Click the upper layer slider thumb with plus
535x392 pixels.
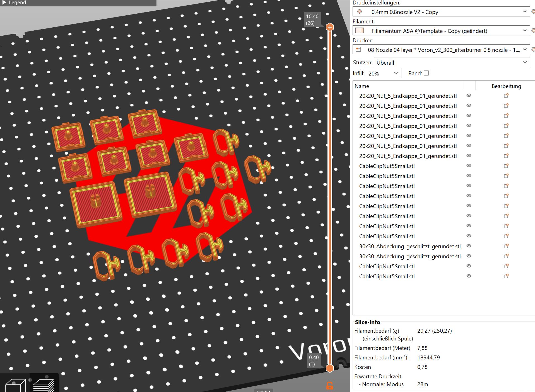pos(330,27)
